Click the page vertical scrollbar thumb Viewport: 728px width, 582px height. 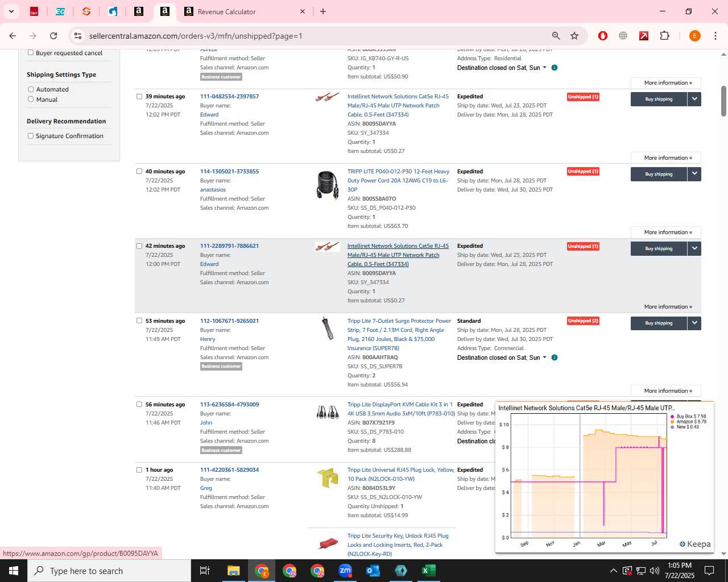point(723,101)
